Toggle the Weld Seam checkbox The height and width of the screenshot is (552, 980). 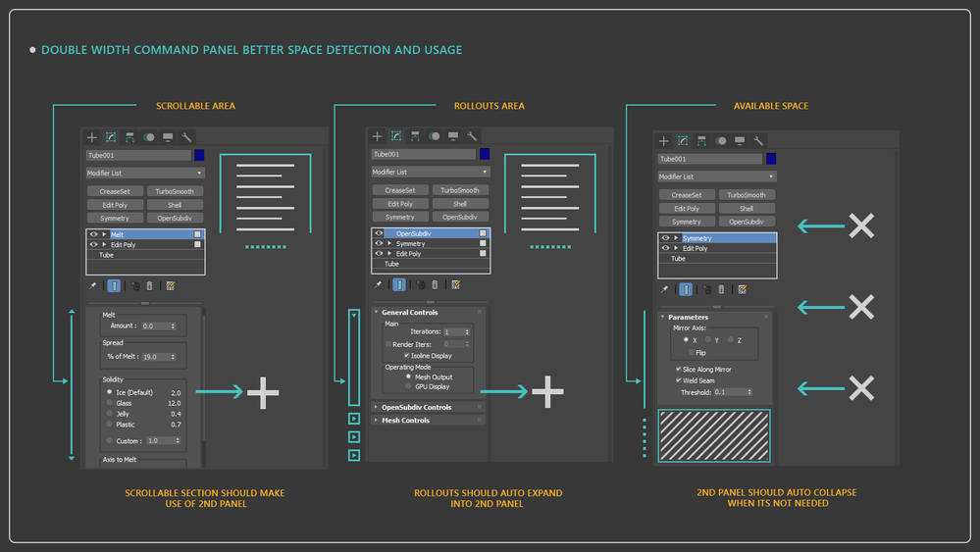[678, 380]
